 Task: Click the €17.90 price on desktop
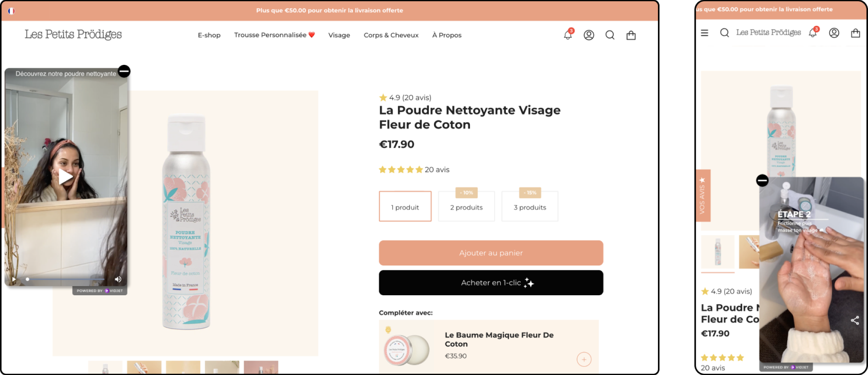click(397, 144)
